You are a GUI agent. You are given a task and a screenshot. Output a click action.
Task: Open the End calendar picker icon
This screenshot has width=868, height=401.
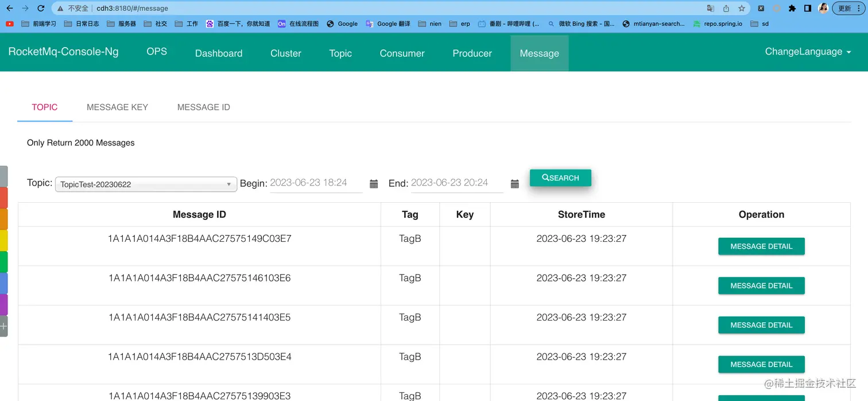click(515, 184)
